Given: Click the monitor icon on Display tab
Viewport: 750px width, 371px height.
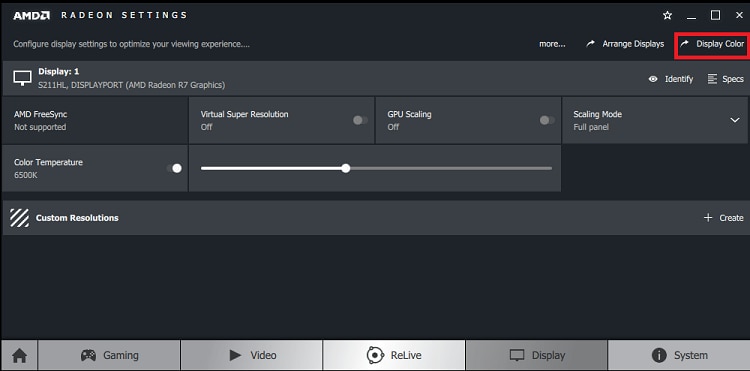Looking at the screenshot, I should point(517,356).
